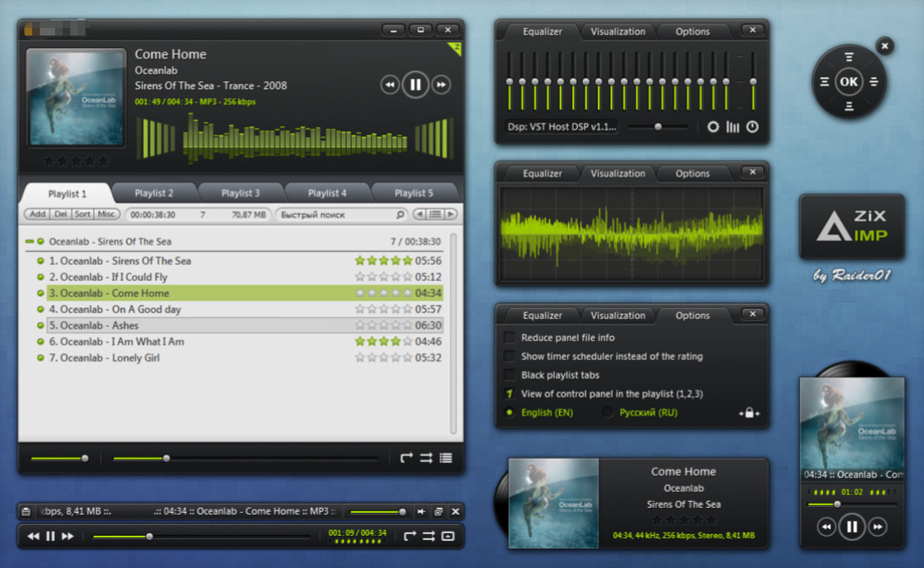Open the Sort playlist menu
This screenshot has height=568, width=924.
tap(83, 214)
